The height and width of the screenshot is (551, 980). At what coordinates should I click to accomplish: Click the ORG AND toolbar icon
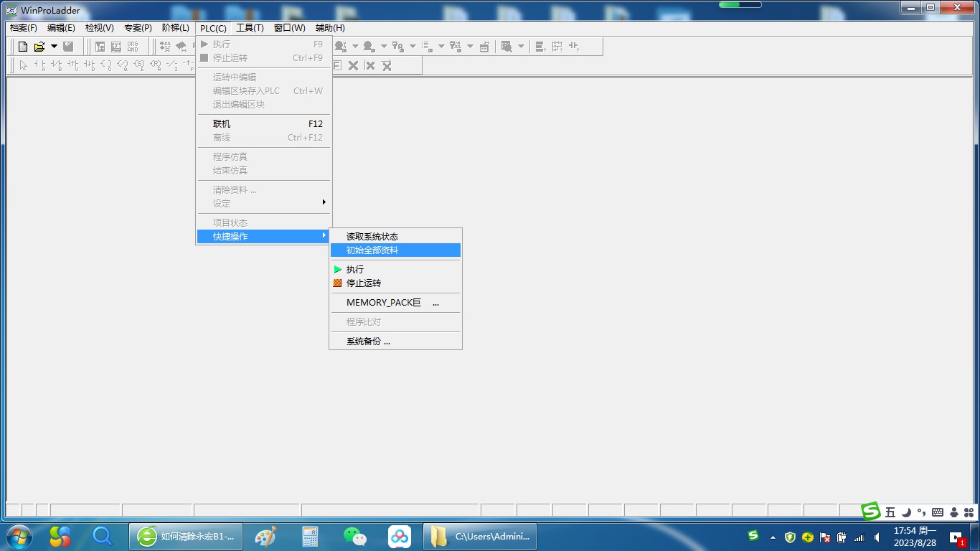[x=133, y=47]
